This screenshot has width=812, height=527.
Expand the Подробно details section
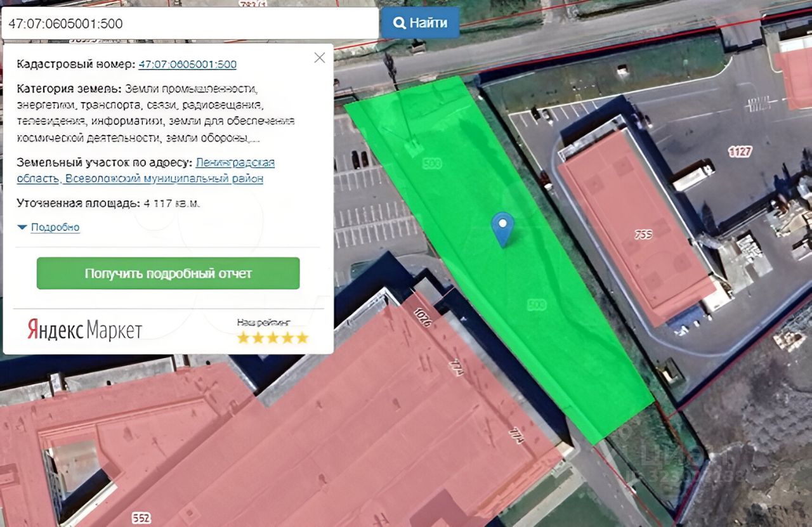pyautogui.click(x=49, y=227)
